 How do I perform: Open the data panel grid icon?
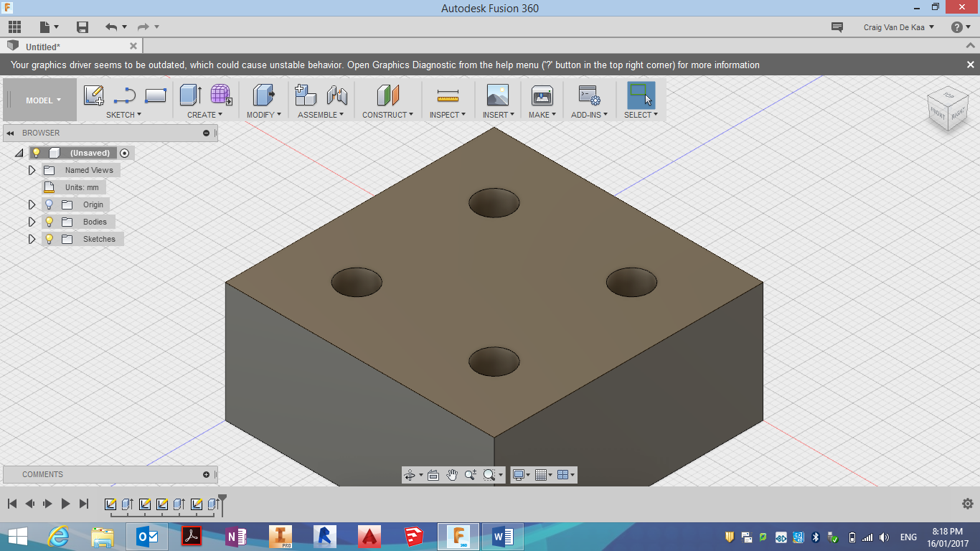(14, 27)
